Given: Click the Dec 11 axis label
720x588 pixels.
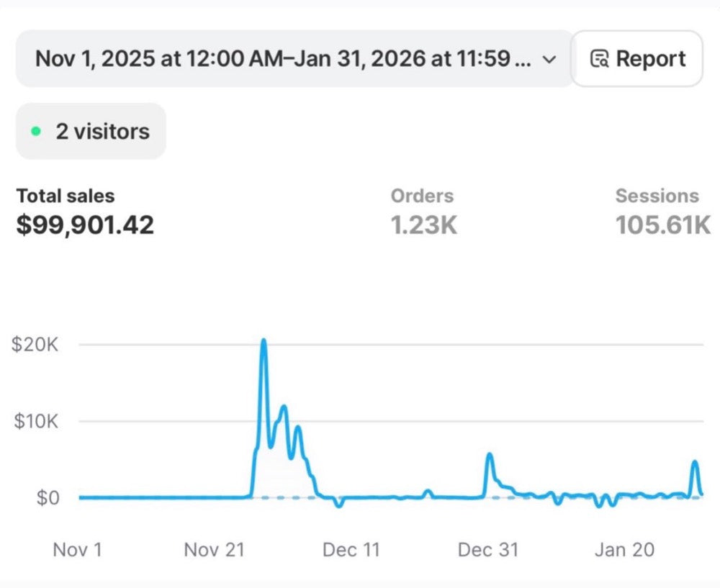Looking at the screenshot, I should coord(351,550).
